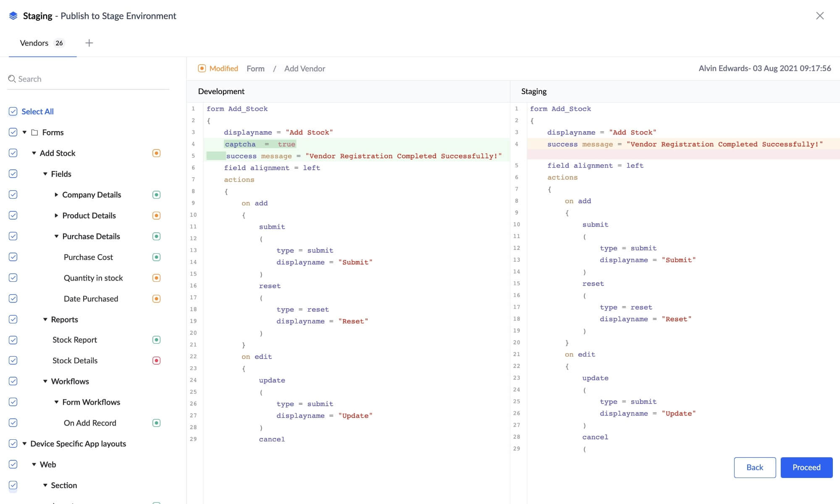
Task: Click the Back button
Action: (754, 467)
